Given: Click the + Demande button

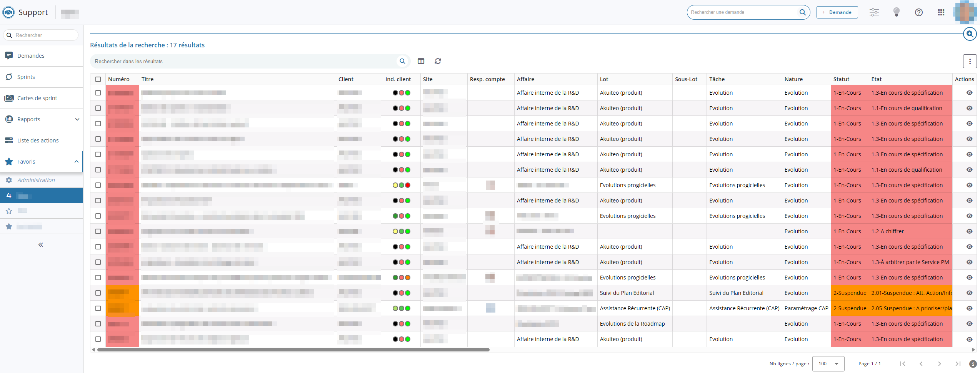Looking at the screenshot, I should tap(837, 12).
